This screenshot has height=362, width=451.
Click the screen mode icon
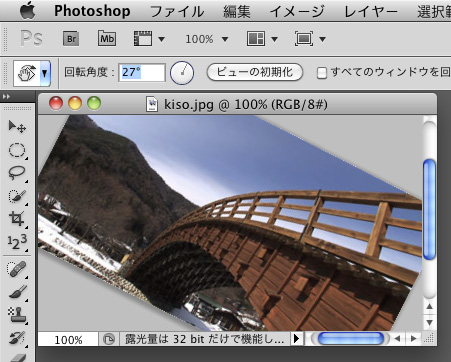click(304, 39)
